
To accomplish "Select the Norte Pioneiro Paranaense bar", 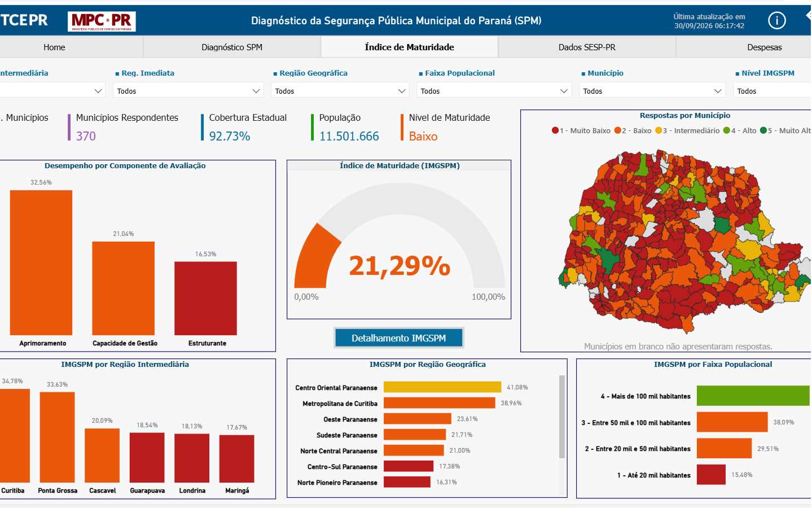I will coord(407,482).
